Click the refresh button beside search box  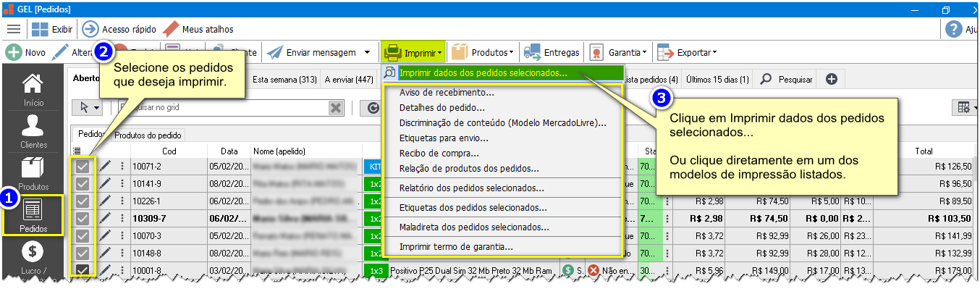click(x=373, y=107)
